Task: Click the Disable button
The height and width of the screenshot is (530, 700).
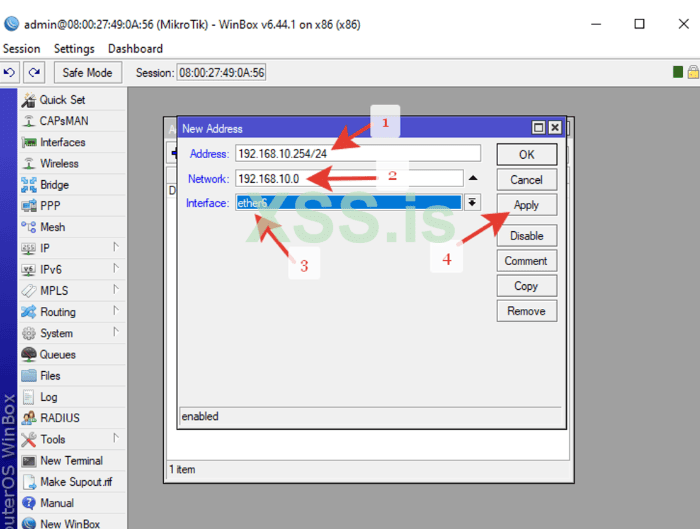Action: 527,236
